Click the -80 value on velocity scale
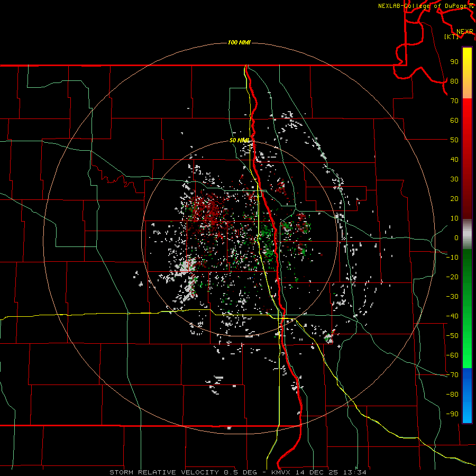This screenshot has height=476, width=476. (452, 395)
